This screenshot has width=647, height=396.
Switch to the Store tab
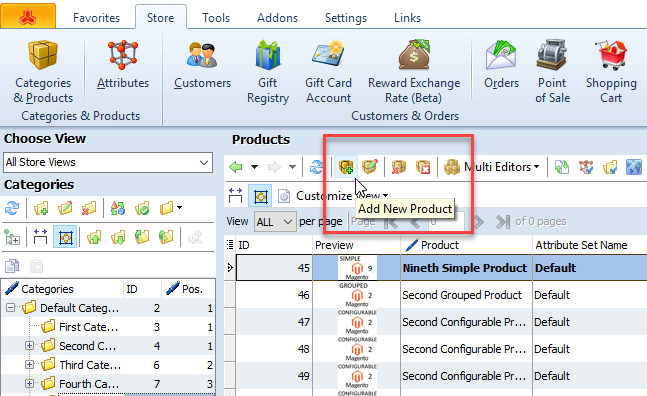tap(161, 18)
